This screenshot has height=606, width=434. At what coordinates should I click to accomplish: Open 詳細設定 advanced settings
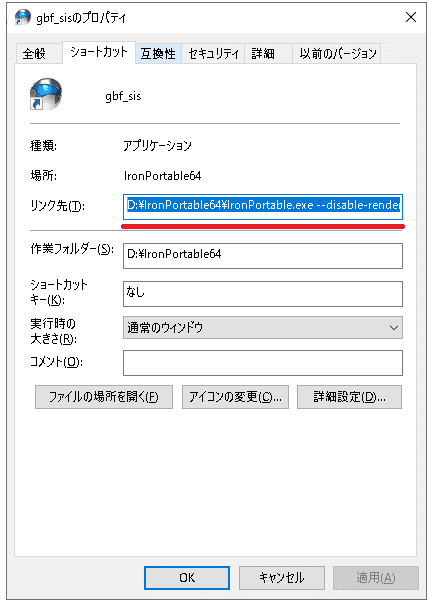349,397
